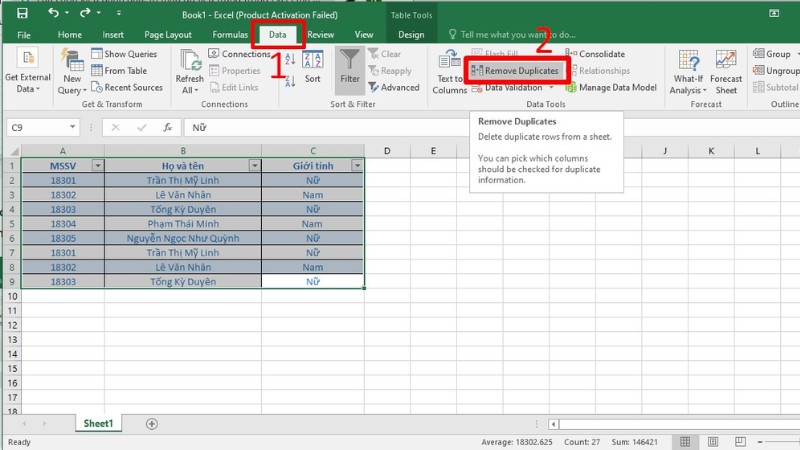The width and height of the screenshot is (800, 450).
Task: Click the Save icon in title bar
Action: [21, 13]
